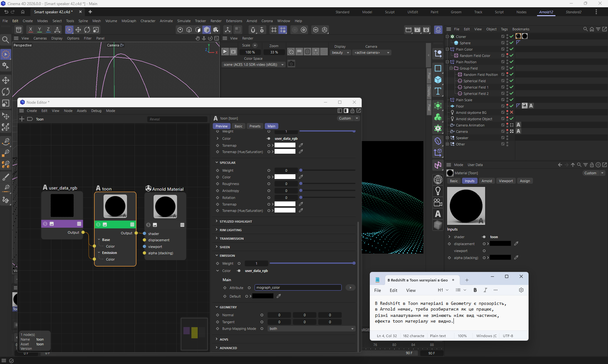The height and width of the screenshot is (364, 608).
Task: Open the Arnold menu in the menu bar
Action: click(x=252, y=21)
